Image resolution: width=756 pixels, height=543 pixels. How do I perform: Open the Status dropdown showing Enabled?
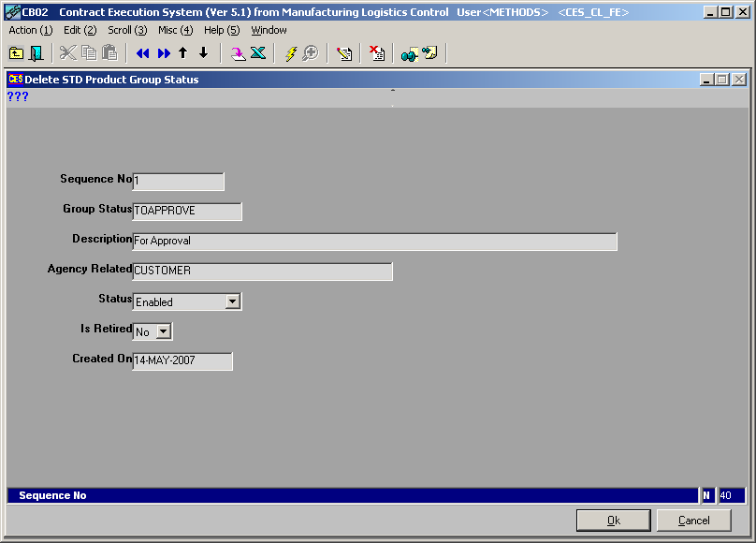pyautogui.click(x=233, y=301)
